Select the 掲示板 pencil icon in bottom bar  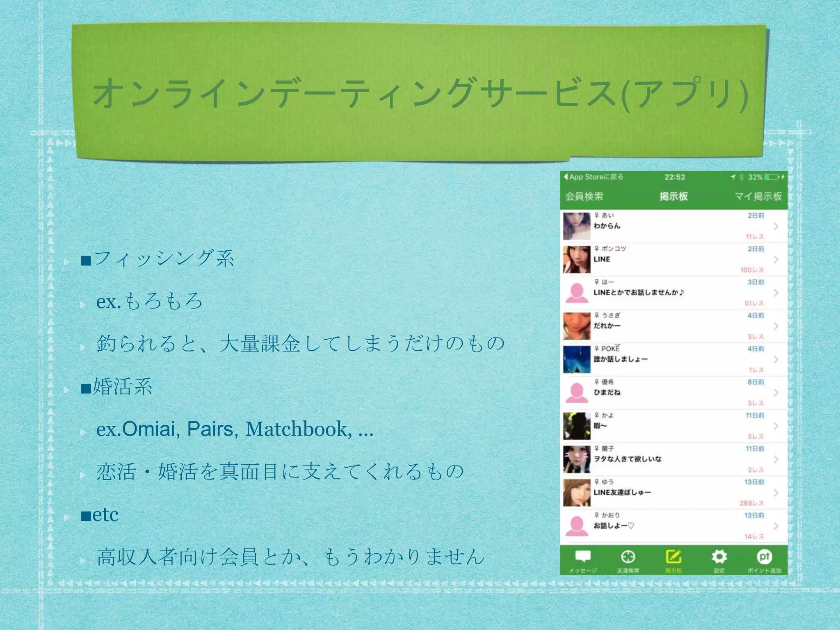click(x=673, y=557)
